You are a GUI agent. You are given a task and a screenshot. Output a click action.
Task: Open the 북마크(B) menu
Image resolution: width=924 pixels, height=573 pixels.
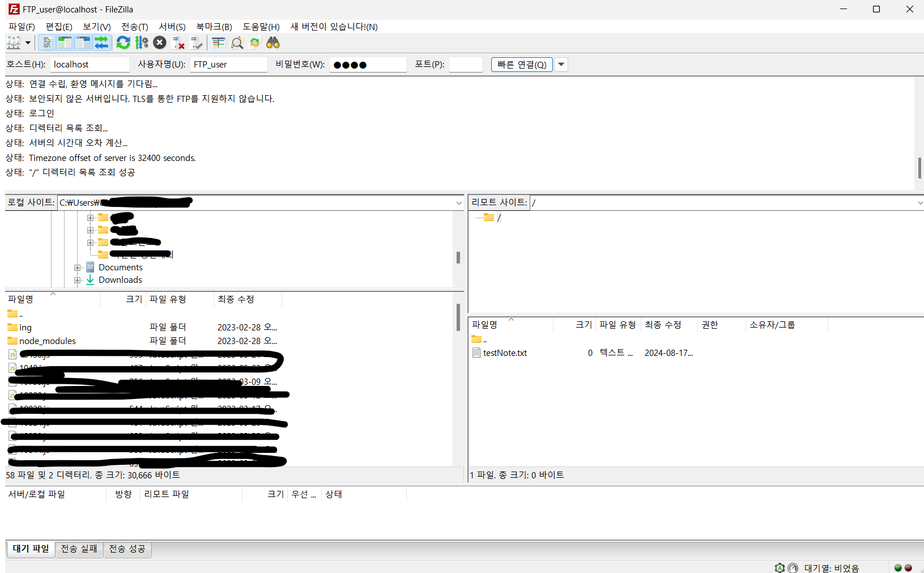pyautogui.click(x=214, y=27)
